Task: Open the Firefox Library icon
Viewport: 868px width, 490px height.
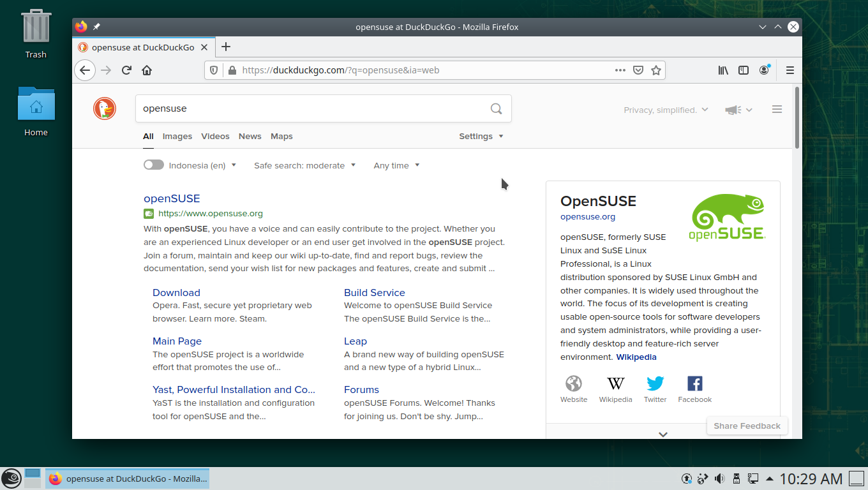Action: 723,70
